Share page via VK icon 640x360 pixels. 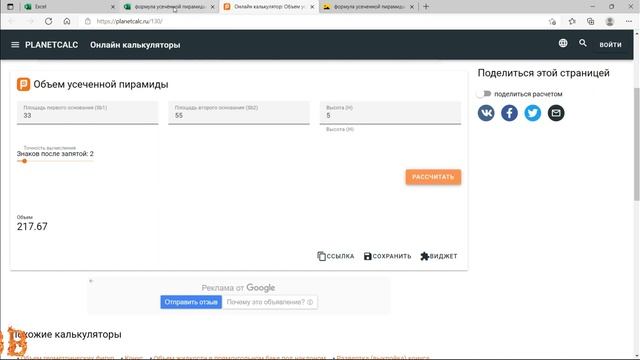point(486,113)
